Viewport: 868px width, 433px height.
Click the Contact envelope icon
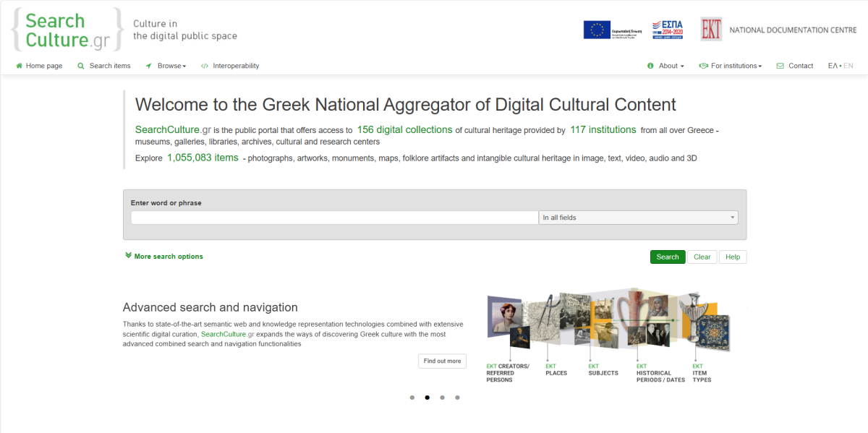780,66
